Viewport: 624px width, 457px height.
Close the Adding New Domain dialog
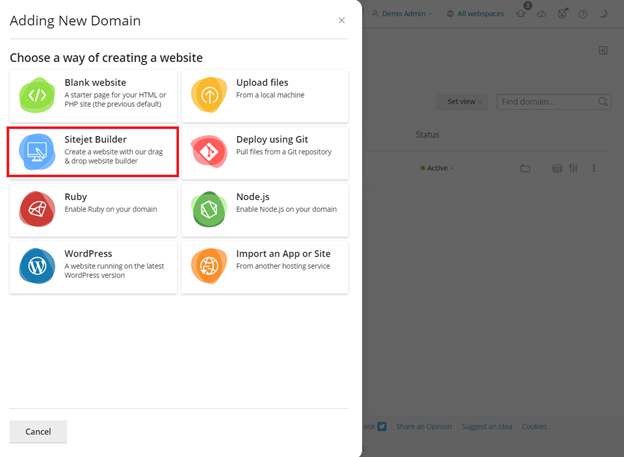coord(341,20)
